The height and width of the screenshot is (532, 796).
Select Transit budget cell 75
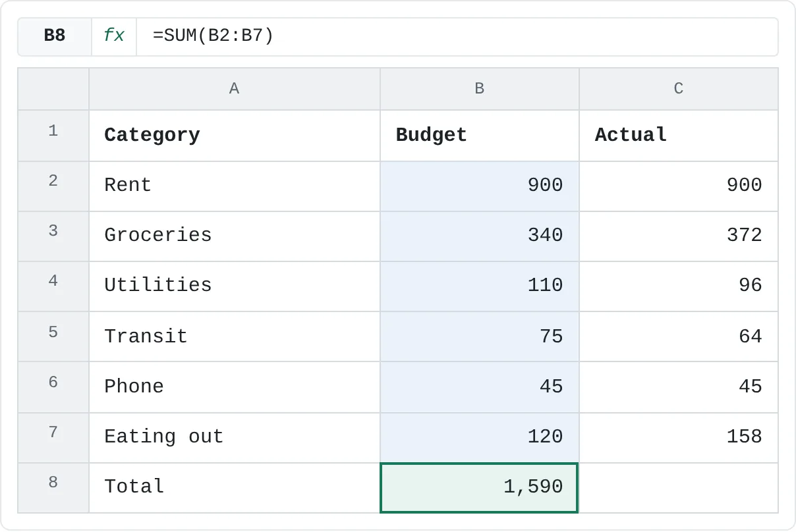(480, 336)
